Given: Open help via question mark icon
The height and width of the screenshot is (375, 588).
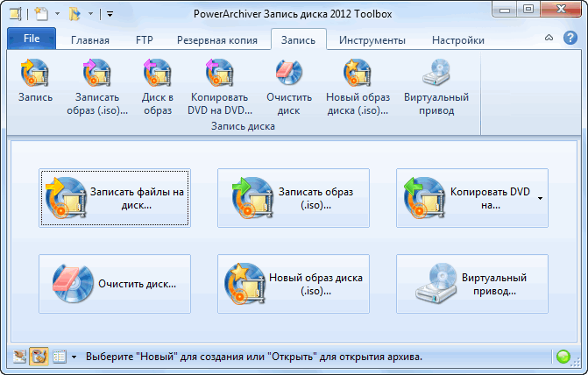Looking at the screenshot, I should 570,38.
